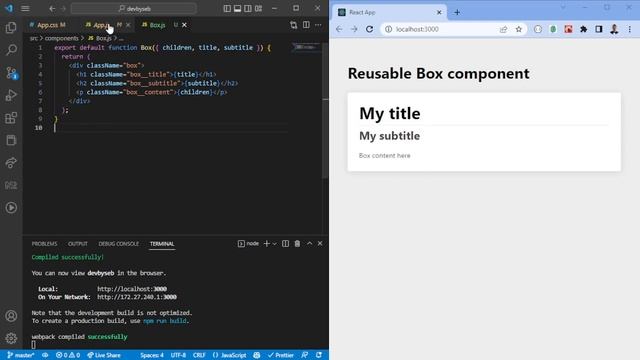The image size is (640, 360).
Task: Click the last icon in the status bar
Action: click(319, 355)
